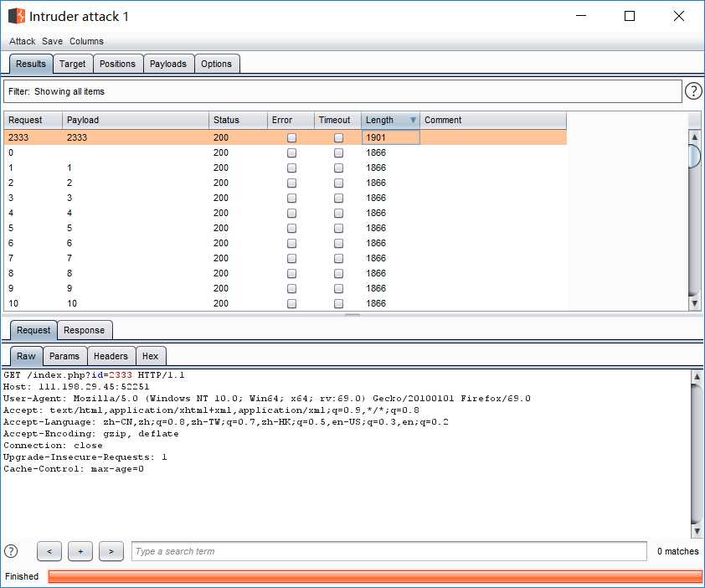Open the Response tab
The width and height of the screenshot is (705, 588).
pyautogui.click(x=84, y=330)
